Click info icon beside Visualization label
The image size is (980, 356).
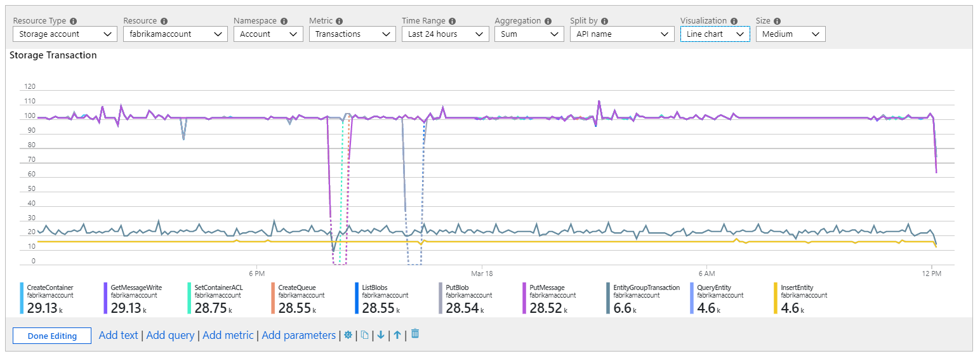pos(734,21)
